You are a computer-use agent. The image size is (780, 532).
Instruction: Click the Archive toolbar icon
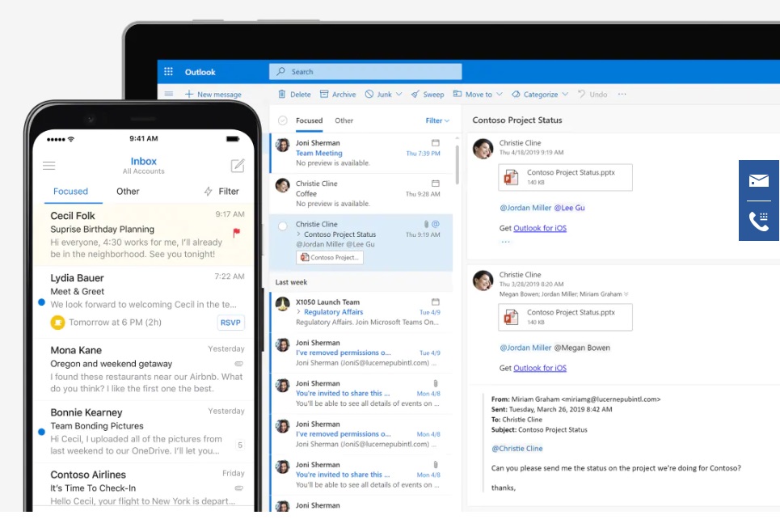click(324, 94)
